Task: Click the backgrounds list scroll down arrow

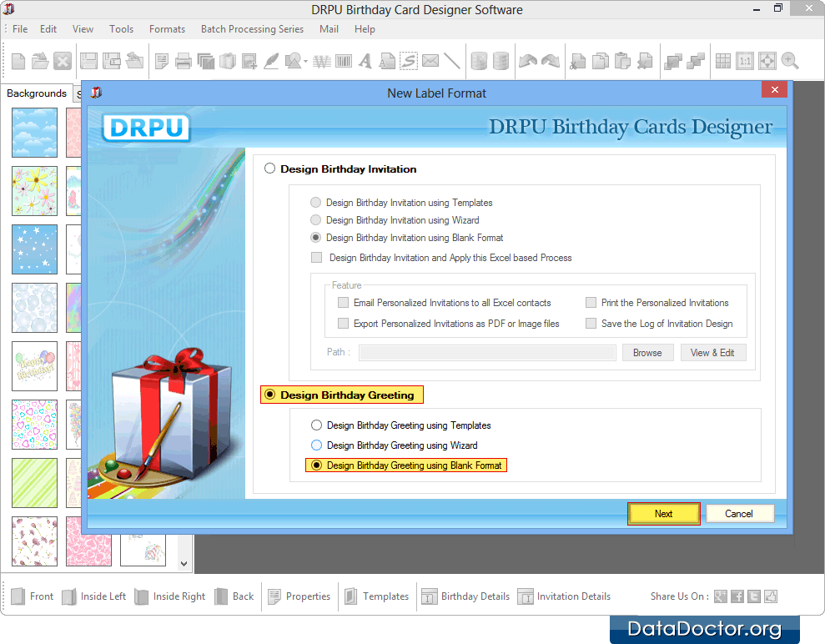Action: tap(184, 564)
